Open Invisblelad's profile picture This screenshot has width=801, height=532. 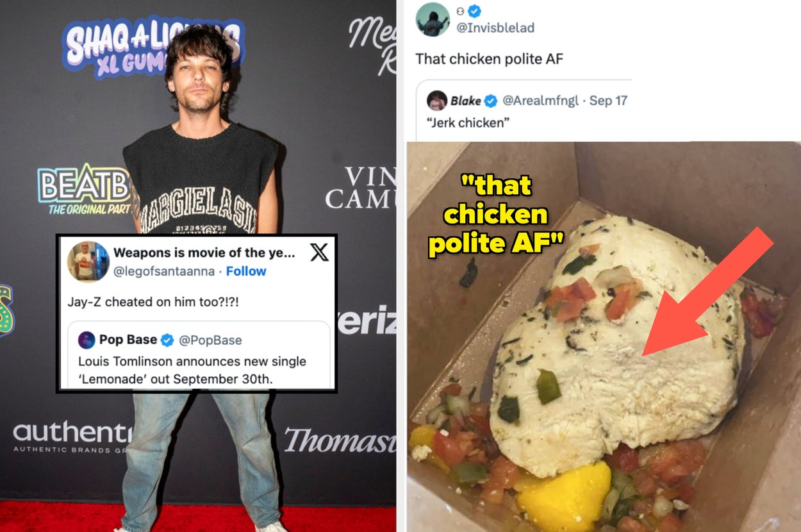pyautogui.click(x=433, y=19)
